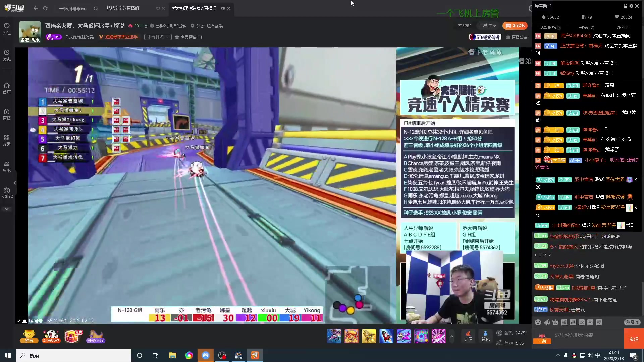Open 商品橱窗 11 product showcase

(x=189, y=37)
